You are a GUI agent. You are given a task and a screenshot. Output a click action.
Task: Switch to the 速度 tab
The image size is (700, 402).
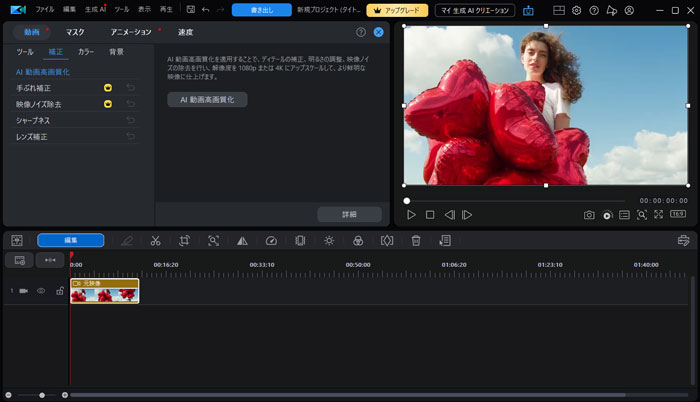[x=186, y=32]
